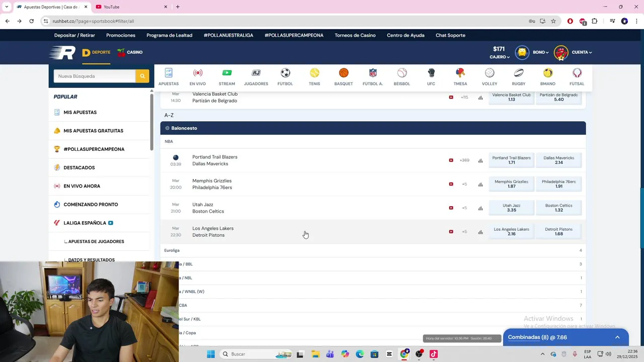Open Apuestas de Jugadores sub-item
The image size is (644, 362).
pos(96,242)
